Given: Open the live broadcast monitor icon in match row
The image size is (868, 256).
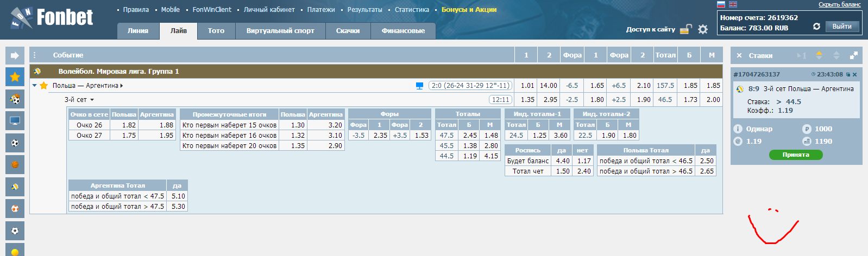Looking at the screenshot, I should click(419, 86).
